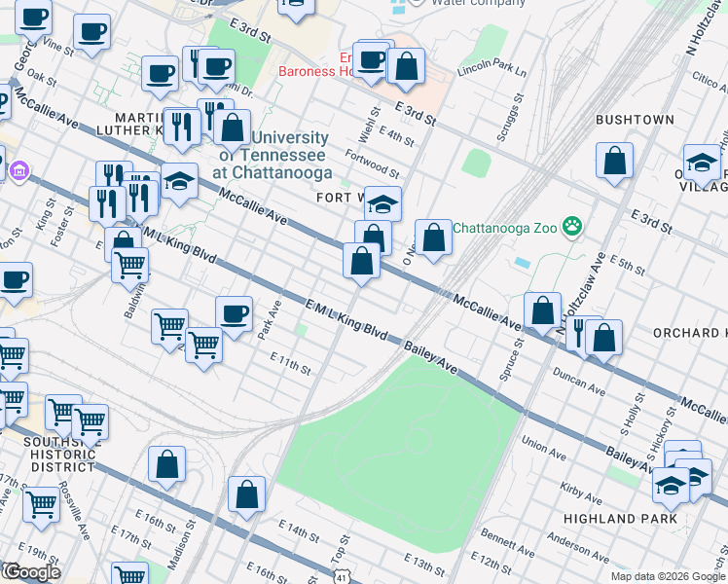Select the graduation cap marker on McCallie Ave near King St
This screenshot has height=584, width=728.
179,183
